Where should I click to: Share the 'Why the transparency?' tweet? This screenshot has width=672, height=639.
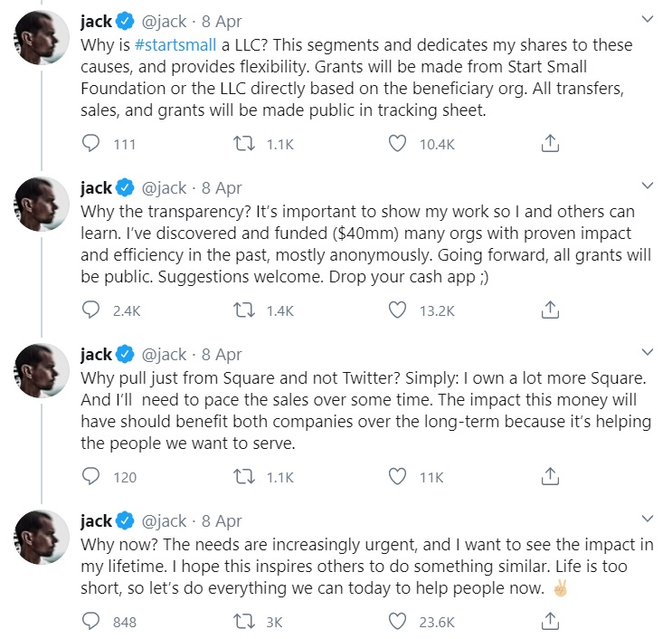click(548, 310)
